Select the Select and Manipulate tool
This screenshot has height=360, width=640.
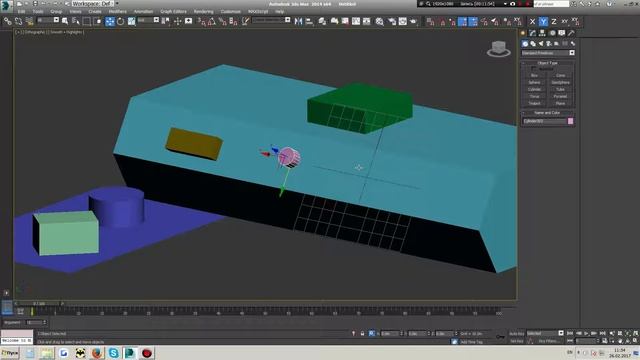coord(178,21)
